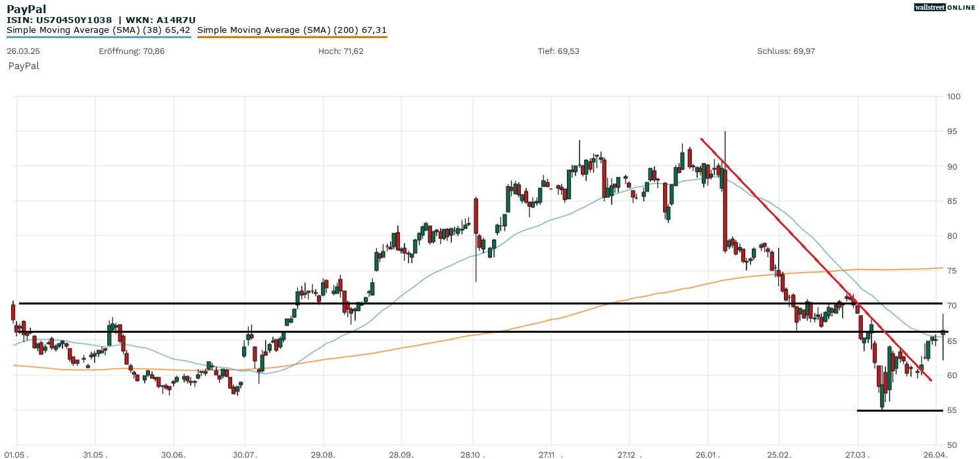Select the SMA (38) legend label
The height and width of the screenshot is (459, 980).
coord(98,30)
